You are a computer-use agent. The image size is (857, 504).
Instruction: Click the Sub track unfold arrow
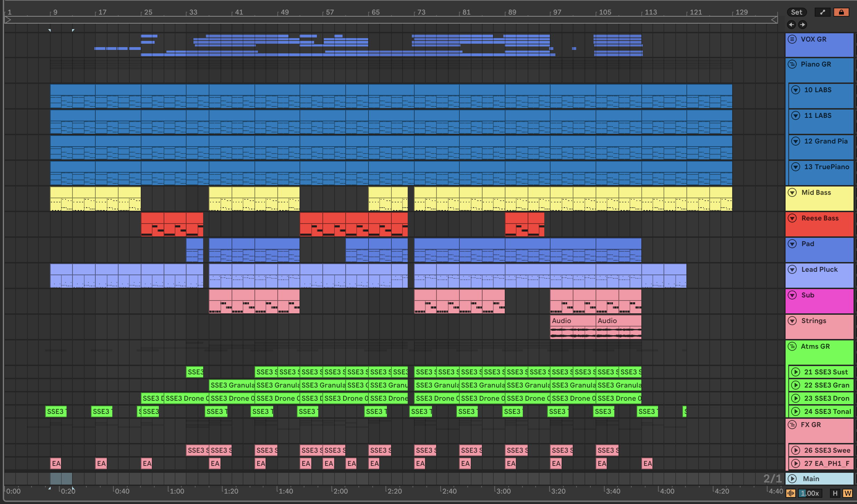tap(792, 295)
